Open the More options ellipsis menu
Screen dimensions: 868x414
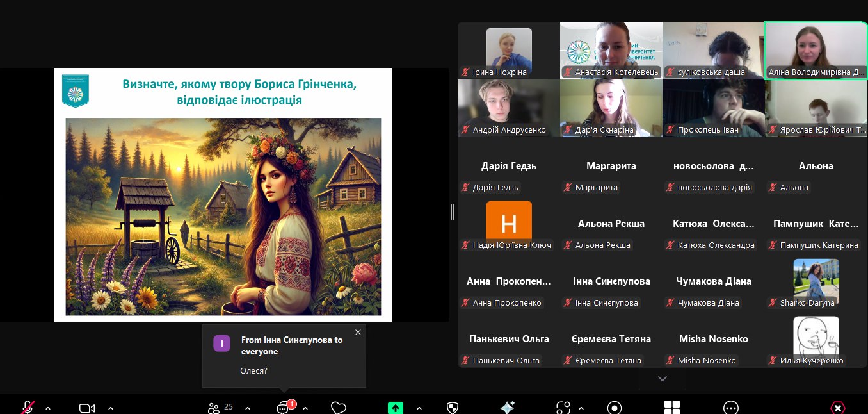[730, 408]
